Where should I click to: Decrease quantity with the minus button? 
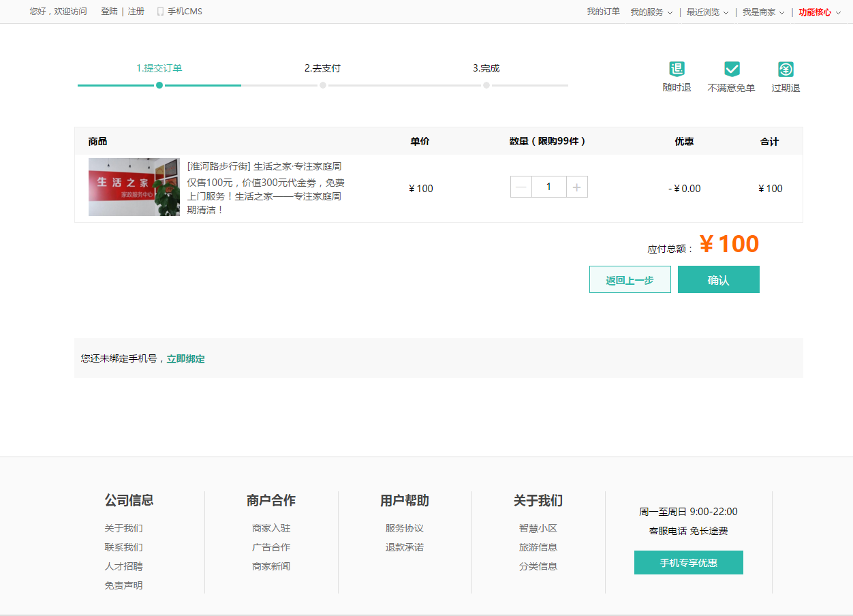point(521,187)
